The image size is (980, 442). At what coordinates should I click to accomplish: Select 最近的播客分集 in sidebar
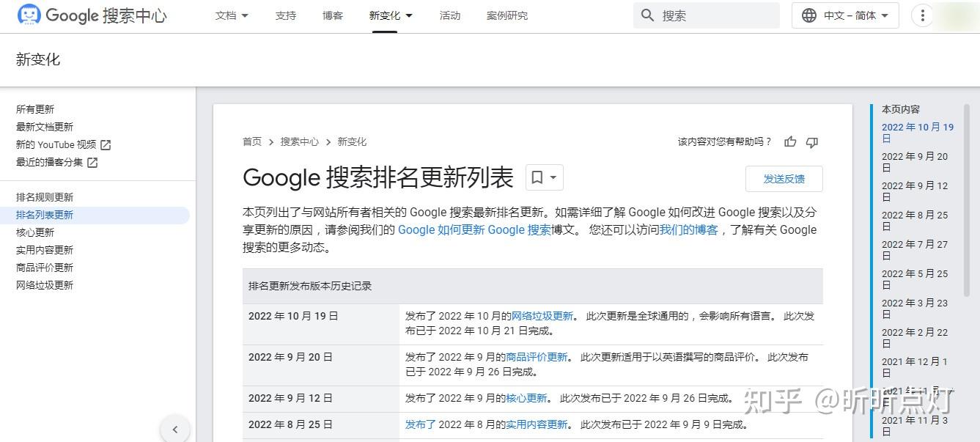coord(50,162)
